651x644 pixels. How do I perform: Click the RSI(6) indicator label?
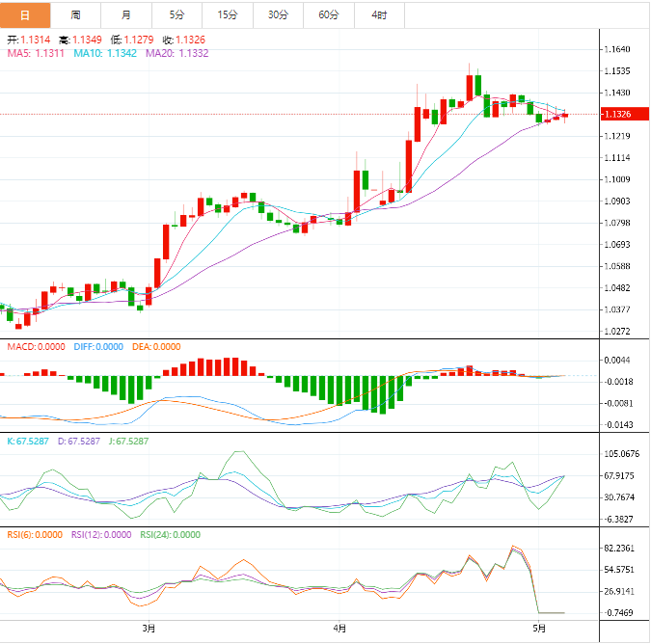(x=34, y=534)
